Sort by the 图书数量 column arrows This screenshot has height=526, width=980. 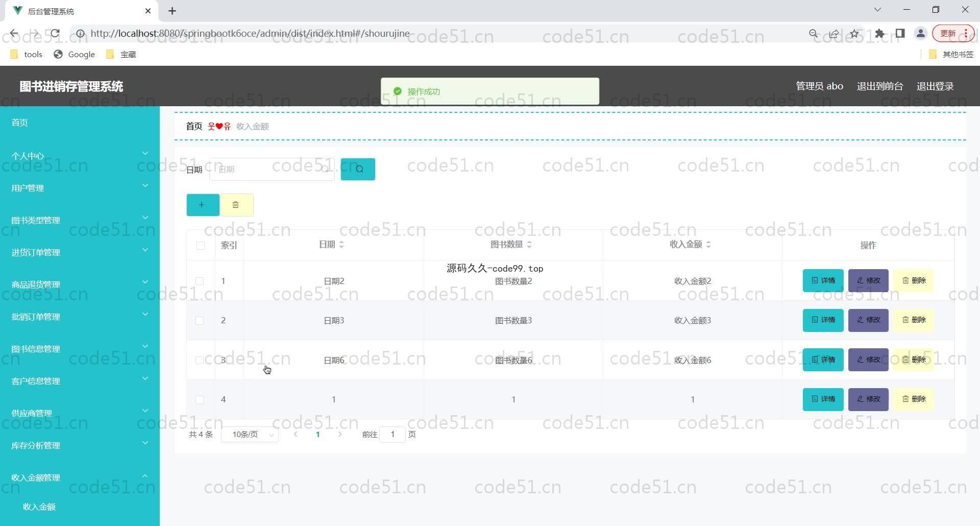(529, 245)
